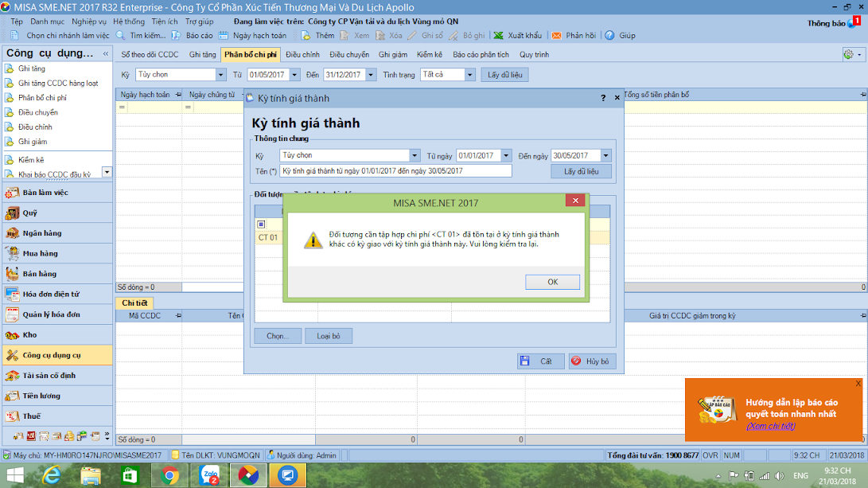
Task: Switch to the Kiểm kê tab
Action: pyautogui.click(x=430, y=55)
